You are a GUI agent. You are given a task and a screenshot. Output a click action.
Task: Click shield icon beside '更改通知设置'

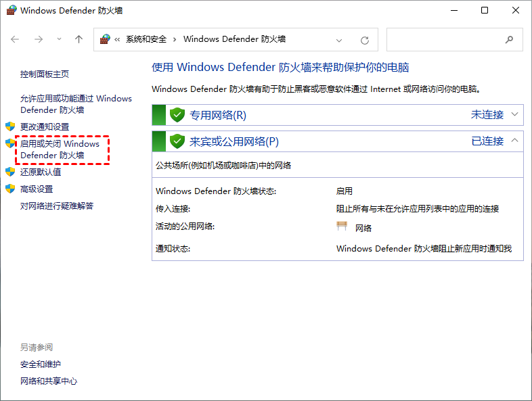tap(11, 126)
